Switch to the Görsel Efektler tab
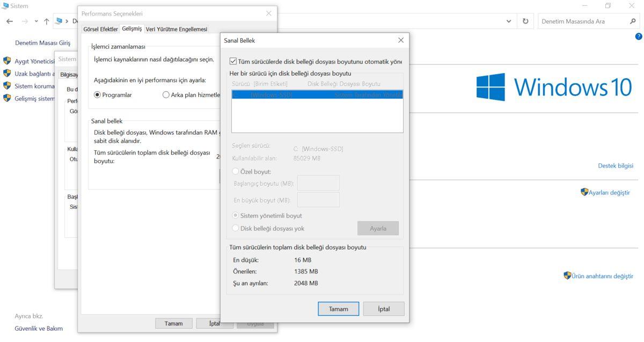644x342 pixels. (x=100, y=29)
